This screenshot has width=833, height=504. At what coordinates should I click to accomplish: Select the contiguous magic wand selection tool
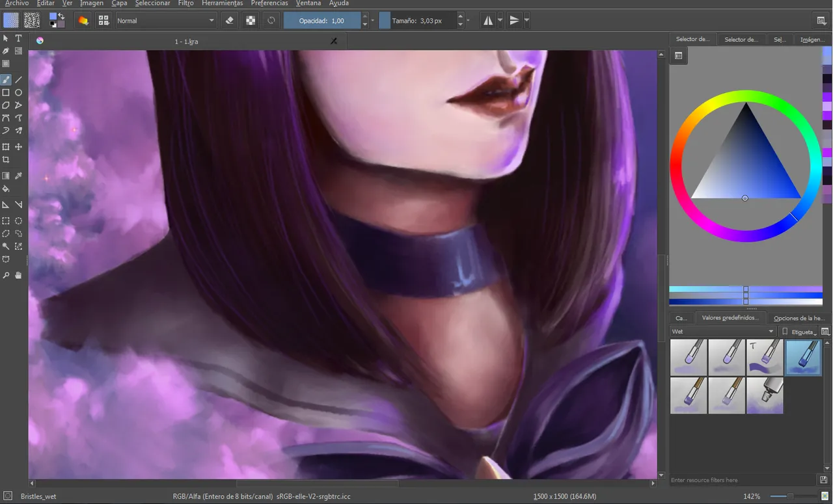tap(6, 246)
